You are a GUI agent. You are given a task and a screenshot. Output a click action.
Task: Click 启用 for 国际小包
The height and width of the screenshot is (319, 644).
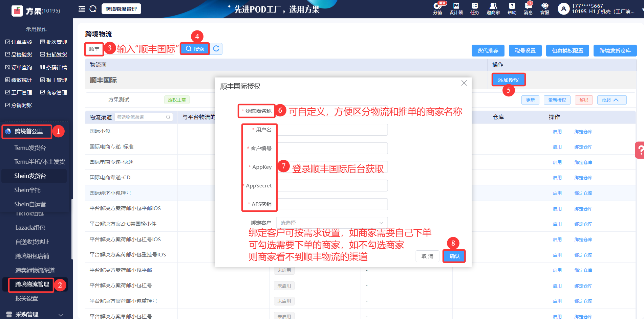557,132
